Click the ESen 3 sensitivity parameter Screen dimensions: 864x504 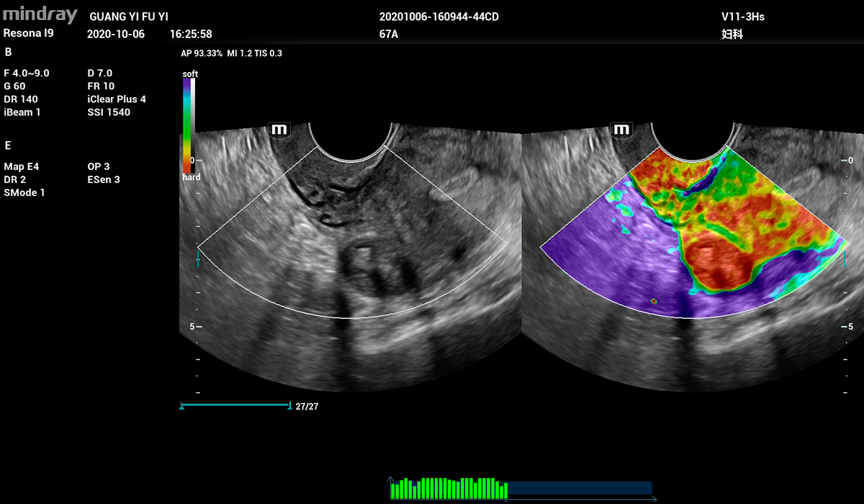tap(104, 179)
